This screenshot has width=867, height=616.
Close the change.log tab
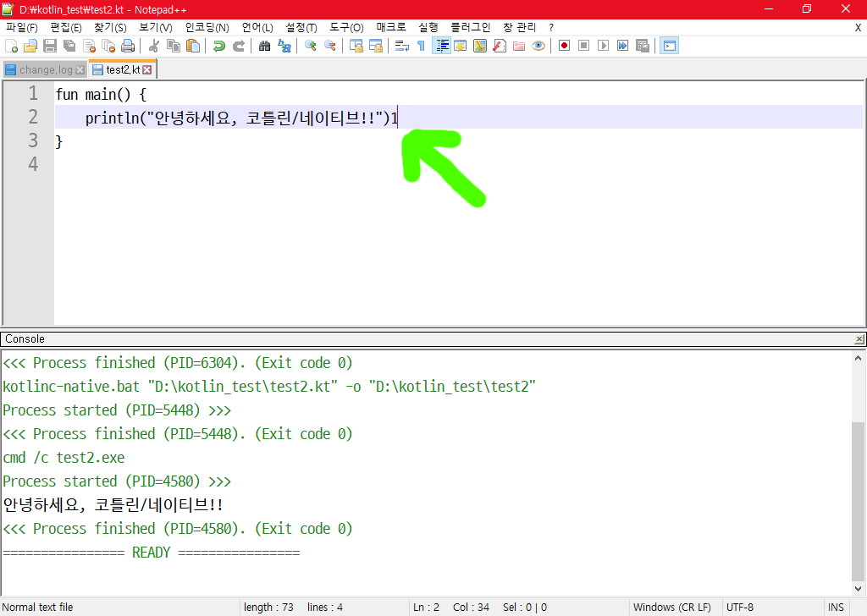(x=80, y=69)
